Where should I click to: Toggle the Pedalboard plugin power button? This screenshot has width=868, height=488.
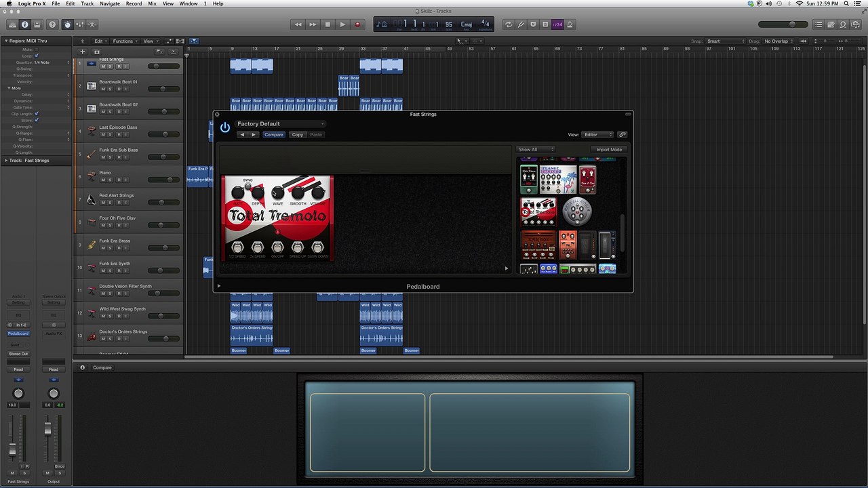tap(224, 127)
